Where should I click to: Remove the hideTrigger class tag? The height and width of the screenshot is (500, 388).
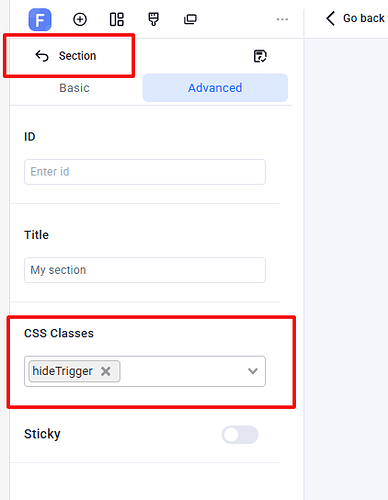(x=106, y=371)
